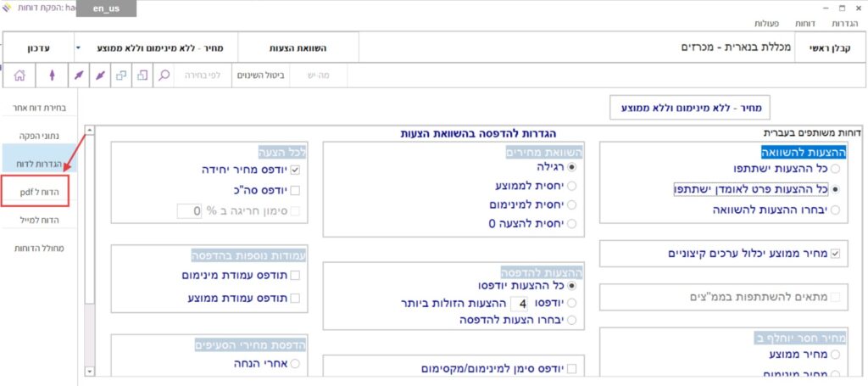Click the cheapest offers count field showing 4
The height and width of the screenshot is (386, 868).
[x=523, y=303]
